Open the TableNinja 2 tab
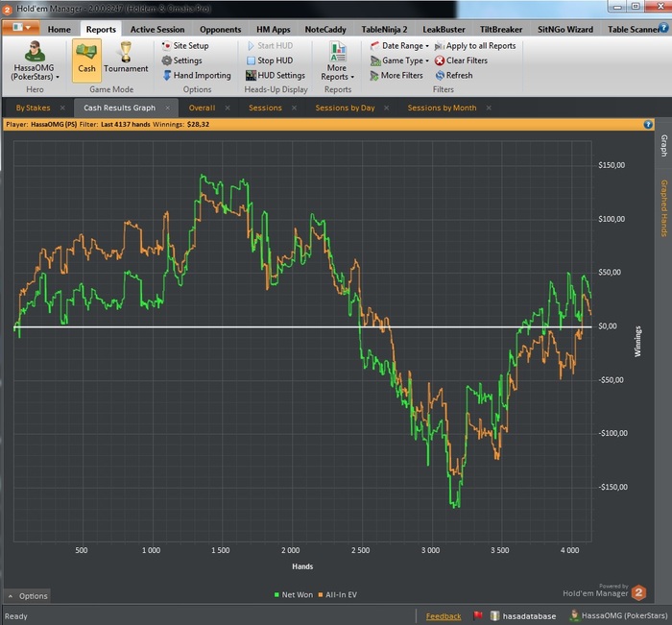The image size is (672, 625). tap(384, 29)
